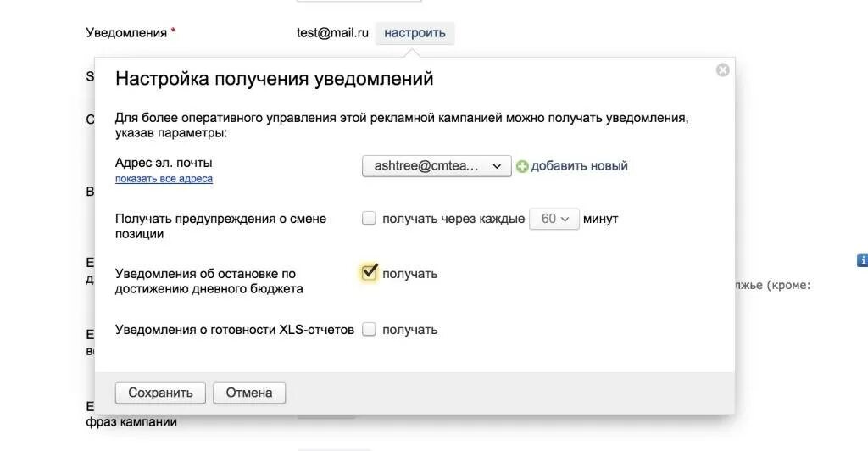The height and width of the screenshot is (451, 868).
Task: Click the test@mail.ru email text
Action: (x=332, y=33)
